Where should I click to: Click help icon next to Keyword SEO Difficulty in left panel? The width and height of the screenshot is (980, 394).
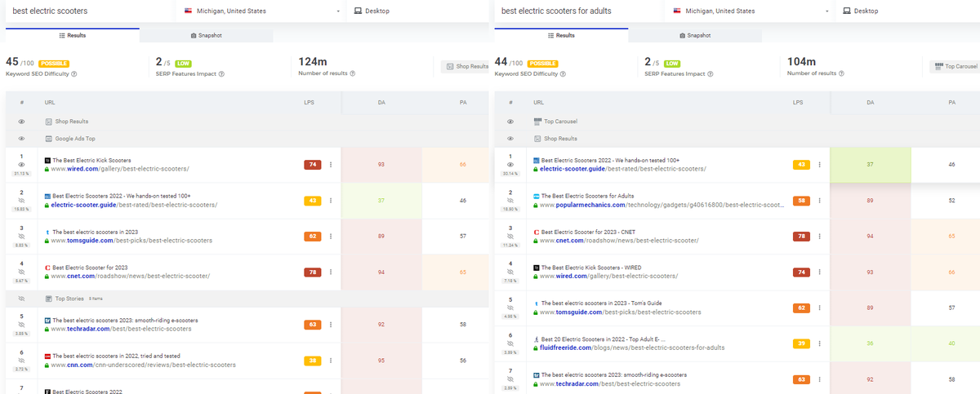74,74
